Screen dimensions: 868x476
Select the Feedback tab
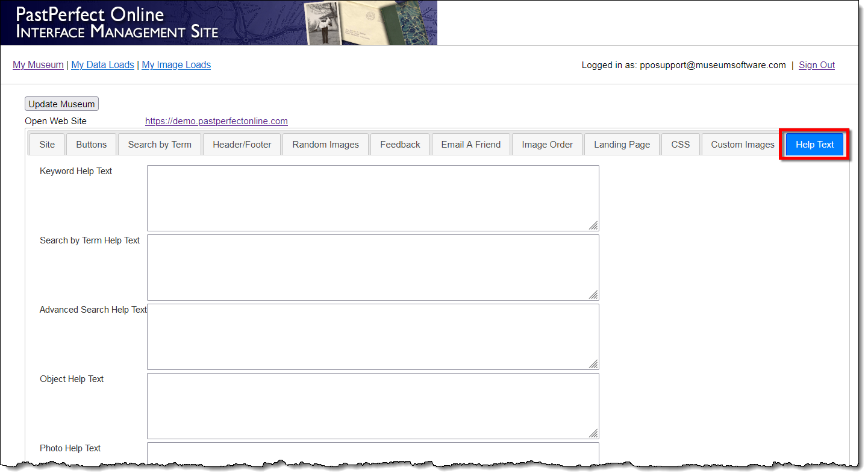tap(400, 145)
